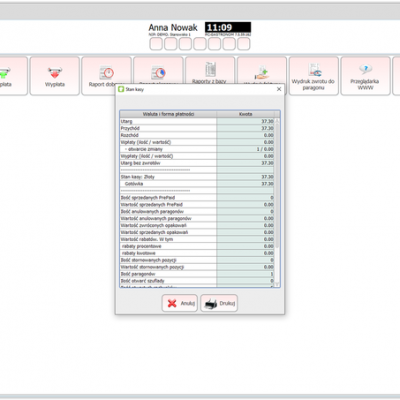Click the invoice print icon with hand
This screenshot has width=400, height=400.
point(262,71)
